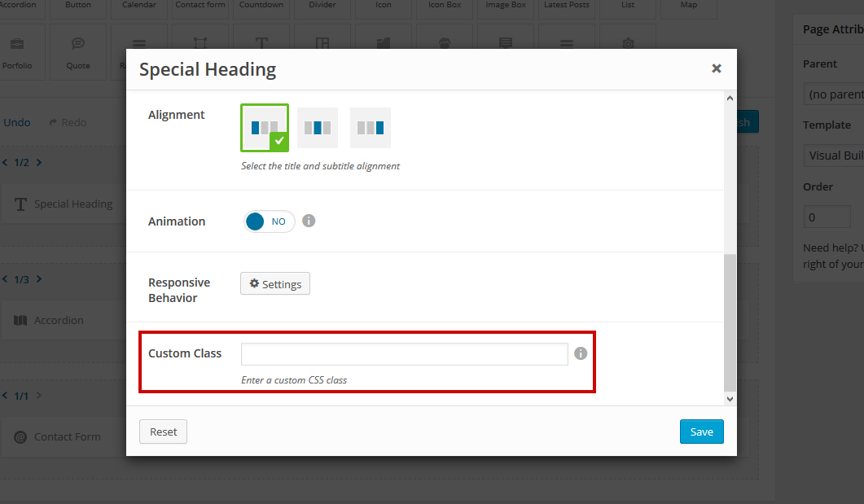Screen dimensions: 864x504
Task: Click the dialog scrollbar down arrow
Action: point(730,399)
